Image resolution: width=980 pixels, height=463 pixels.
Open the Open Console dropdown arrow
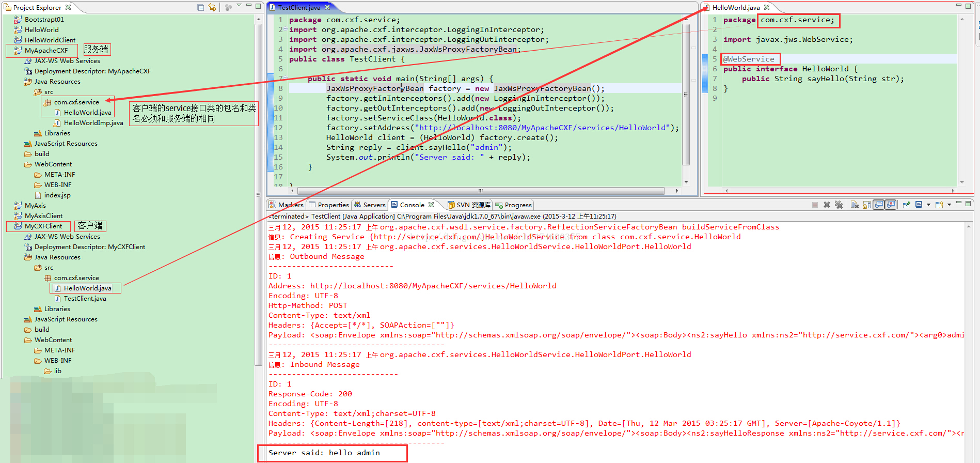(949, 205)
